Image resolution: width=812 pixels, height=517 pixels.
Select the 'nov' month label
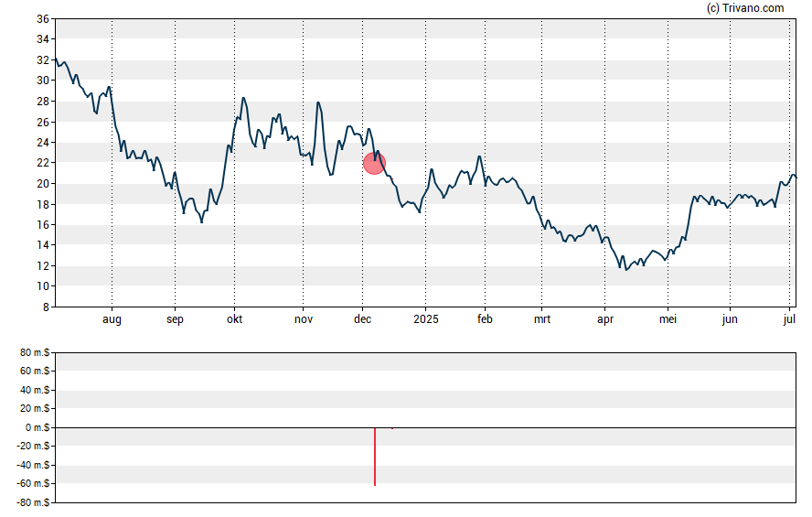point(304,319)
